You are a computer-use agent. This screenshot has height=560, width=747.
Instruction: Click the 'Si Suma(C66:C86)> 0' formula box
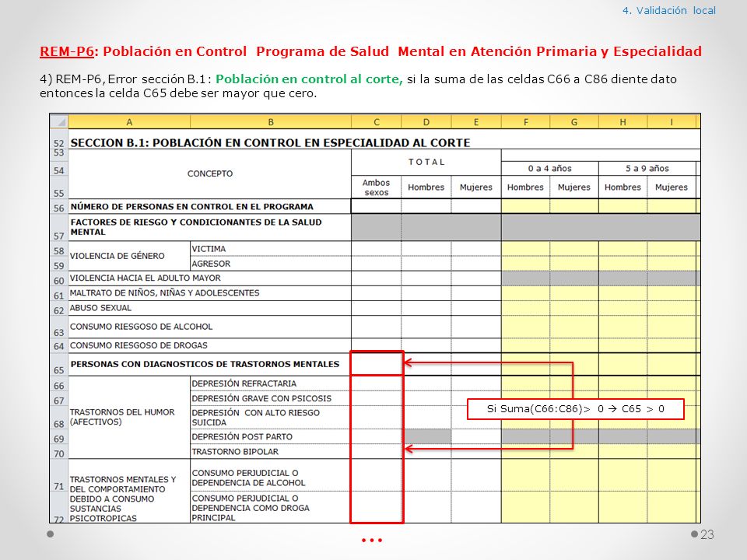576,409
